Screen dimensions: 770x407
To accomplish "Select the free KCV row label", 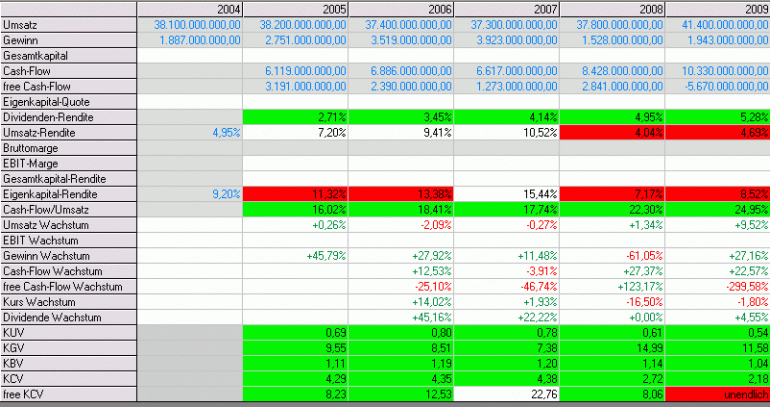I will click(x=68, y=394).
